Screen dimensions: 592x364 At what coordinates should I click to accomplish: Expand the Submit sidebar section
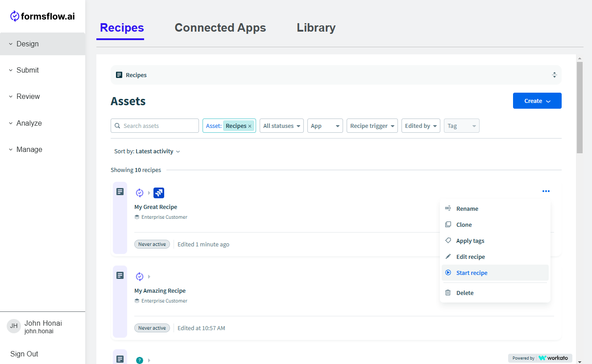click(42, 70)
